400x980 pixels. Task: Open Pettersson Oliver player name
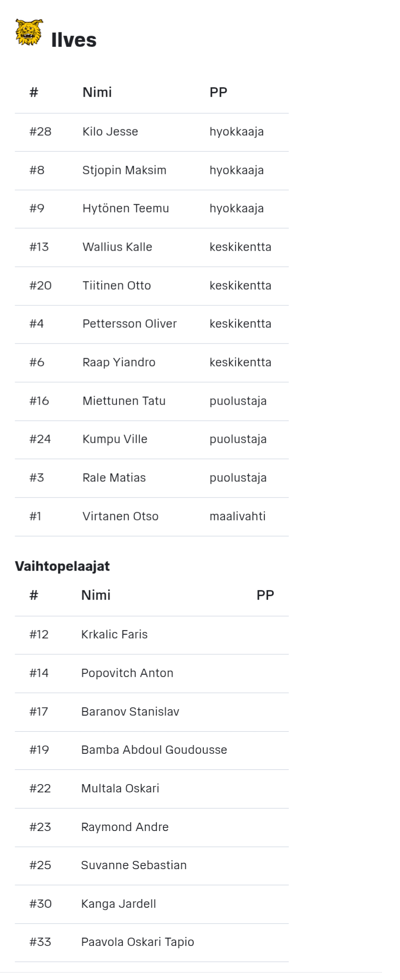point(130,324)
